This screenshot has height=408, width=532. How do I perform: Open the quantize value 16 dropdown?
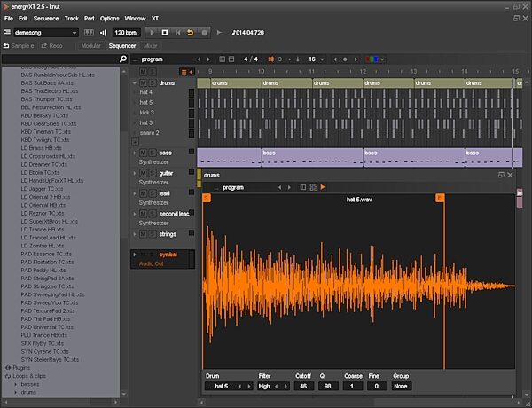click(322, 59)
